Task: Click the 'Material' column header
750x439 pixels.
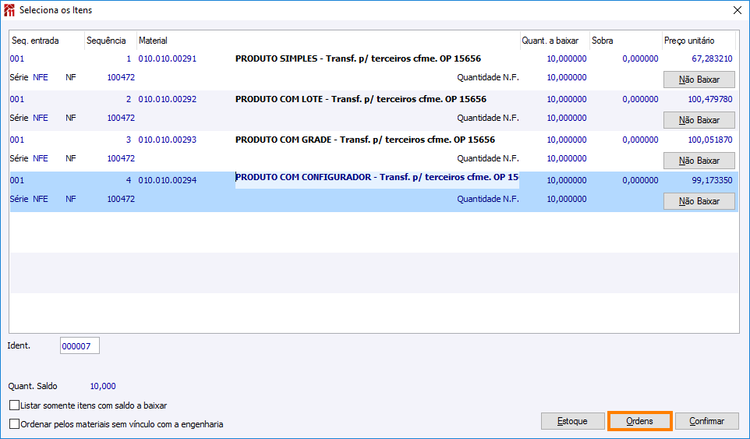Action: click(x=328, y=41)
